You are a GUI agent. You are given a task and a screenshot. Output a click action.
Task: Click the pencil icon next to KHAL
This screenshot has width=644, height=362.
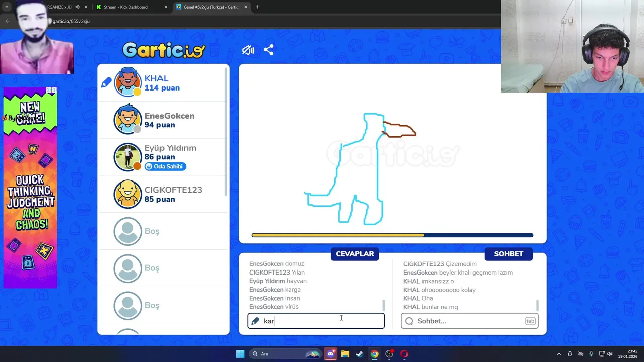pyautogui.click(x=106, y=82)
